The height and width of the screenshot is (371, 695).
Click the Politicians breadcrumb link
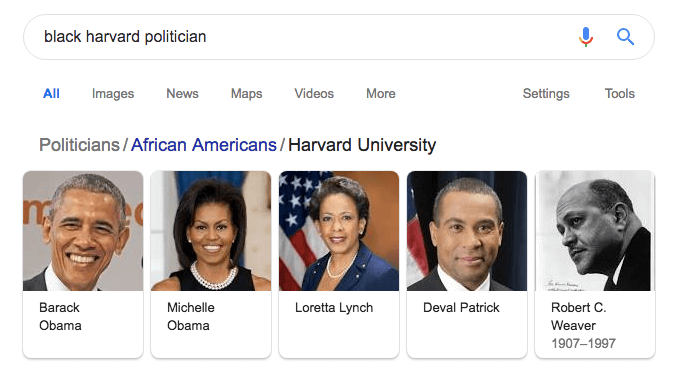[79, 145]
